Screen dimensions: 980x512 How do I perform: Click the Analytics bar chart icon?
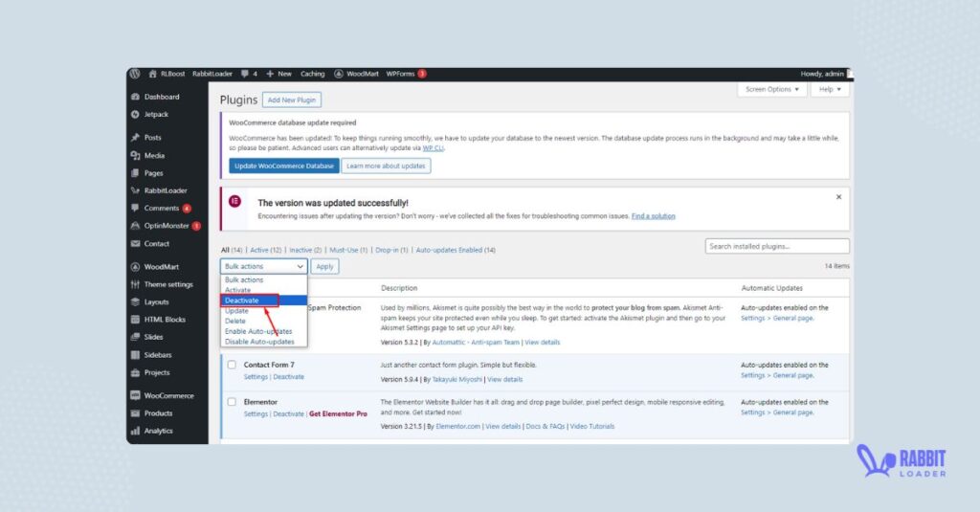135,431
